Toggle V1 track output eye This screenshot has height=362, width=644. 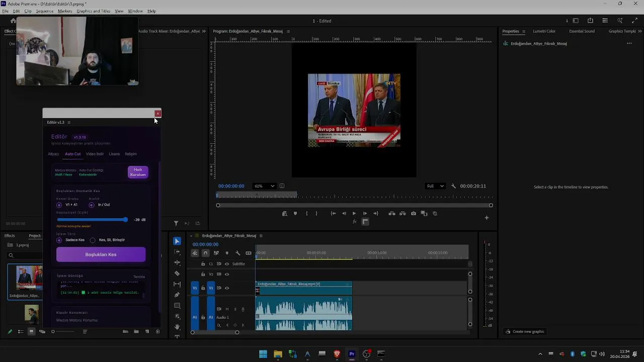[227, 288]
